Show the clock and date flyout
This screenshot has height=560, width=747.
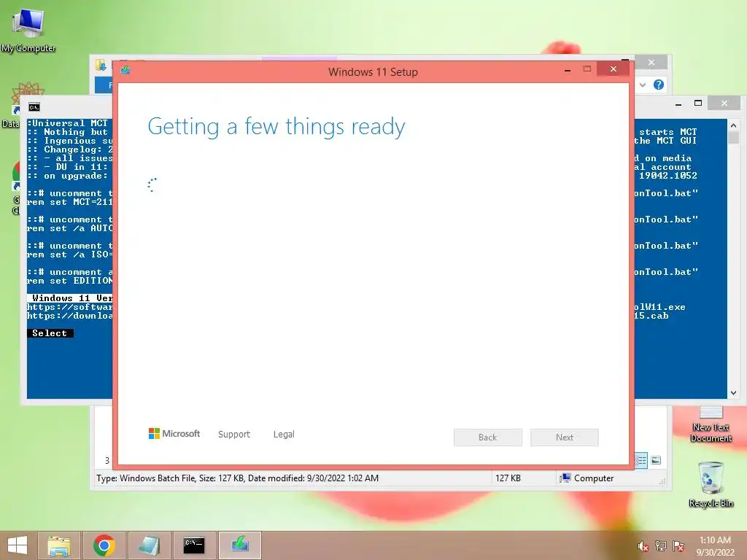715,546
